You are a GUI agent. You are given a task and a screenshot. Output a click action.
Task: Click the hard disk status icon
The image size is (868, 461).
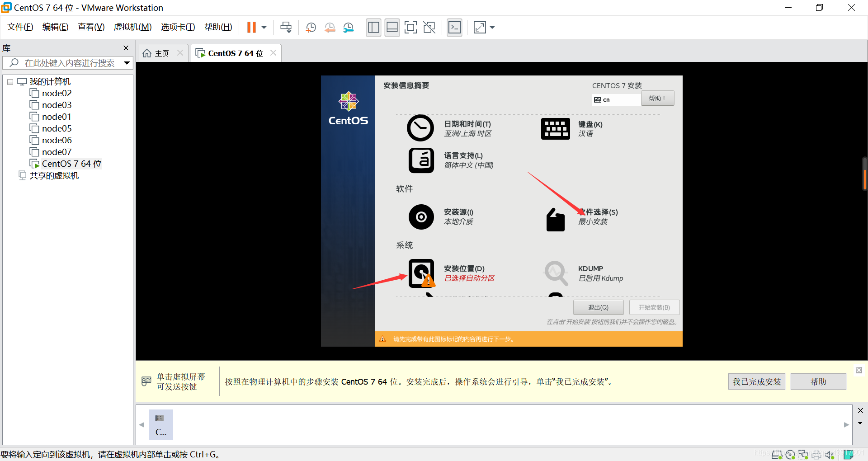click(777, 455)
